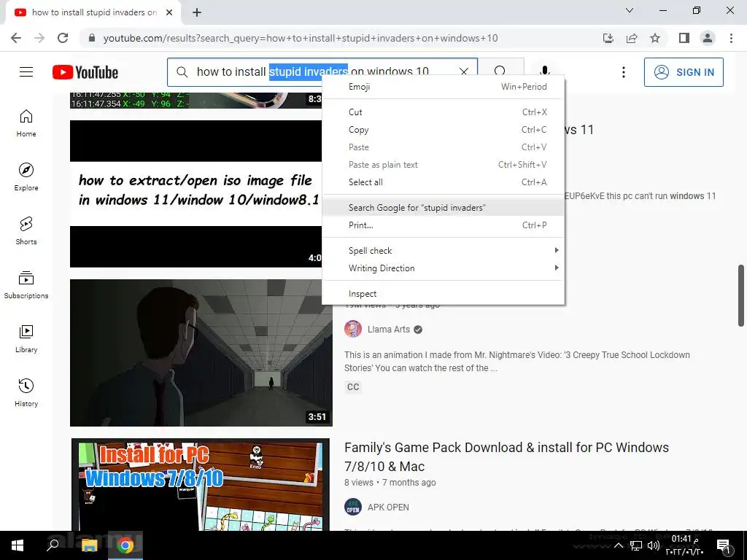Open the ISO image extract video thumbnail
This screenshot has height=560, width=747.
[x=196, y=194]
